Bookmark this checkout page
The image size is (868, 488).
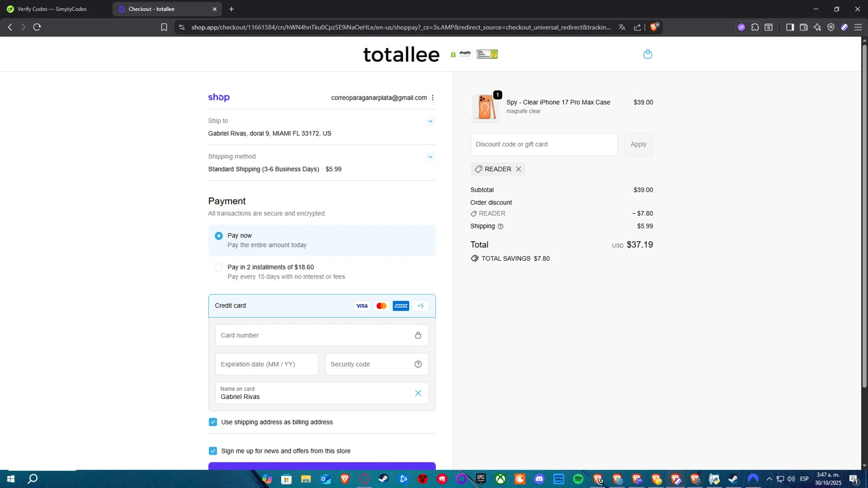[164, 27]
